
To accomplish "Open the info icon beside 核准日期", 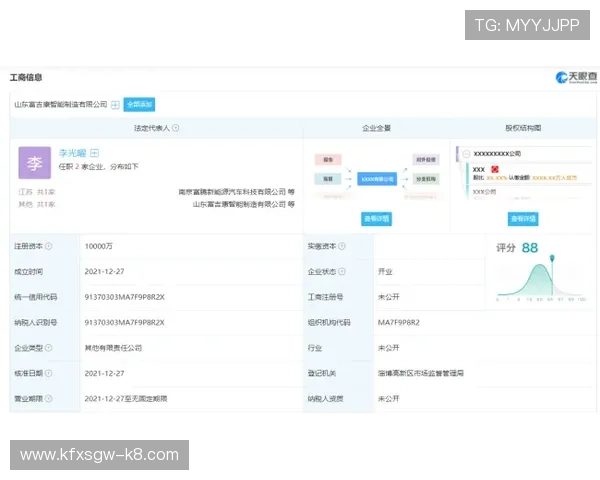I will 49,373.
